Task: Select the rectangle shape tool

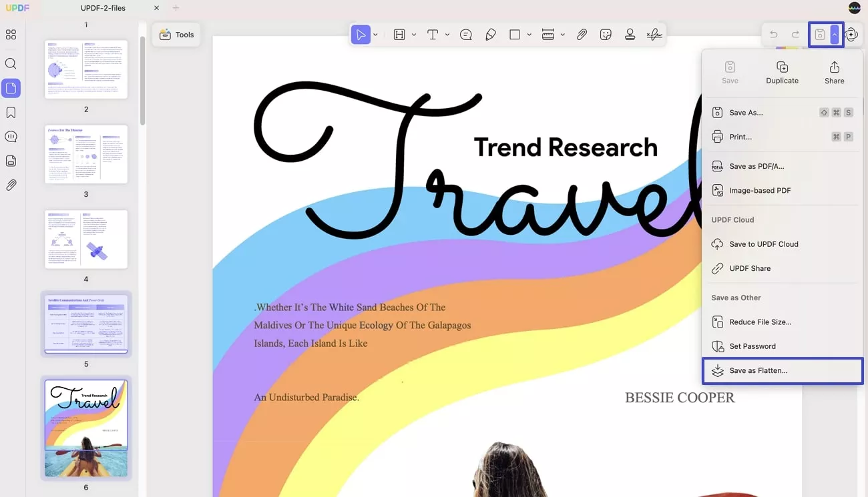Action: [515, 35]
